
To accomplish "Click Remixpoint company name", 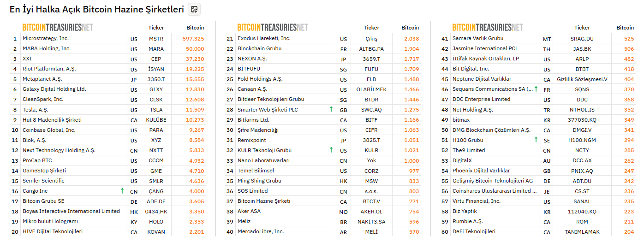I will pyautogui.click(x=252, y=140).
